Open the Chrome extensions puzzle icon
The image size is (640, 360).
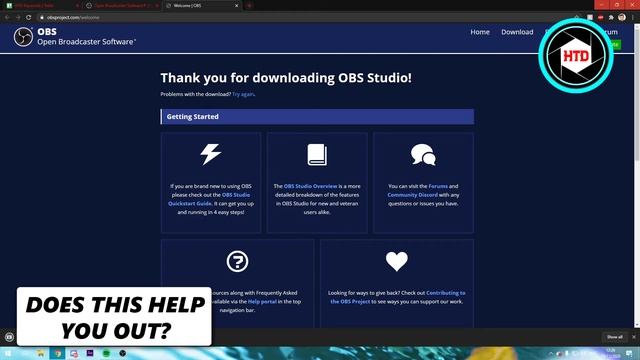pyautogui.click(x=611, y=18)
